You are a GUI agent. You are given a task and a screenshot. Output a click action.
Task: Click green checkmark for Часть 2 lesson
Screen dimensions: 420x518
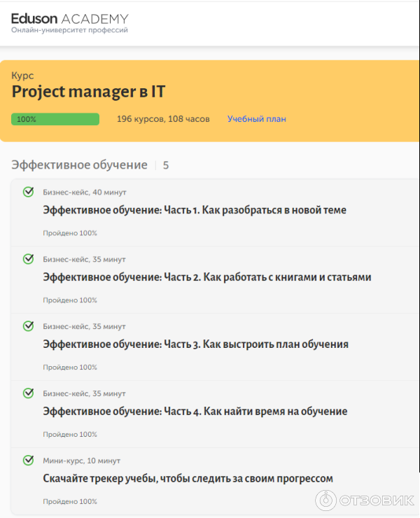point(28,259)
